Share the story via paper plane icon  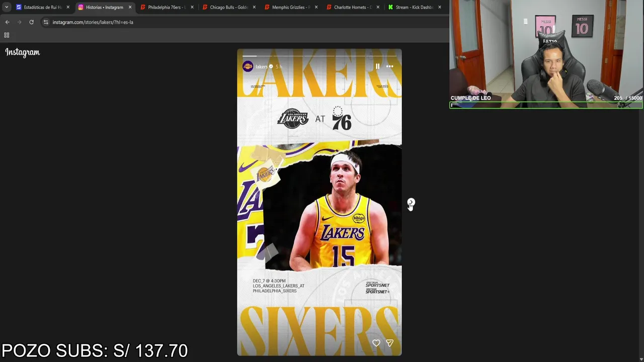pyautogui.click(x=389, y=343)
